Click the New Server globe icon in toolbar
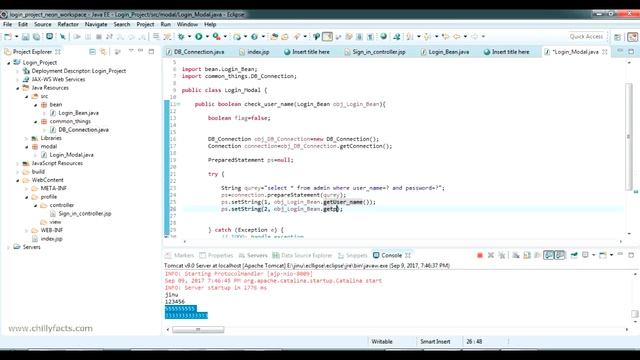 tap(254, 37)
